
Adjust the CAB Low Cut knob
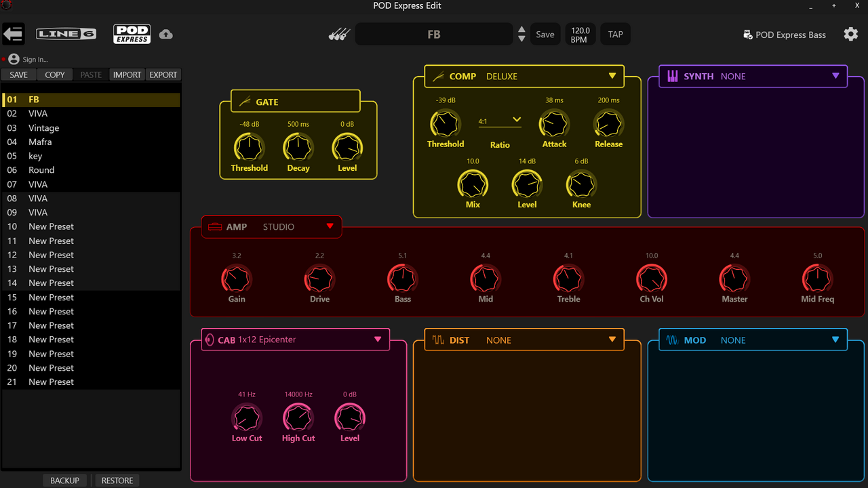point(247,418)
